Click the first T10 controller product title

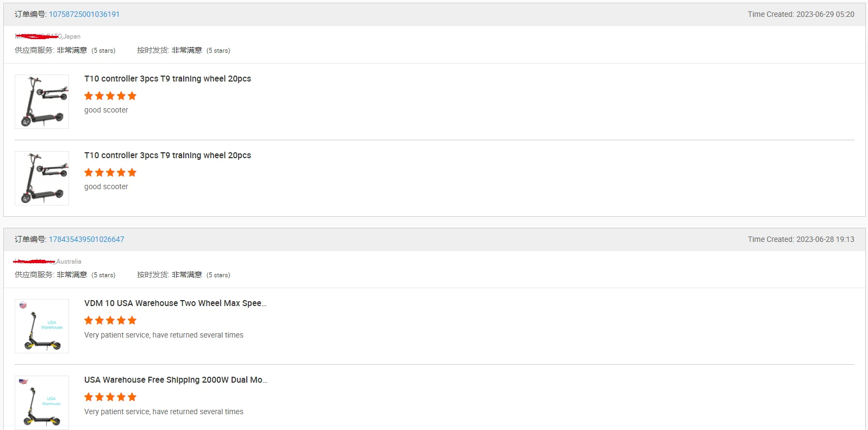coord(167,79)
